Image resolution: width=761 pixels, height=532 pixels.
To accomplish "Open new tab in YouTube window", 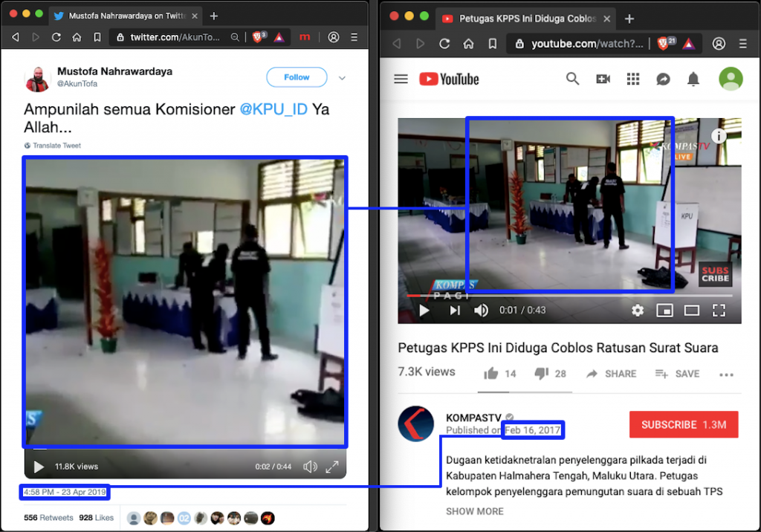I will coord(629,18).
